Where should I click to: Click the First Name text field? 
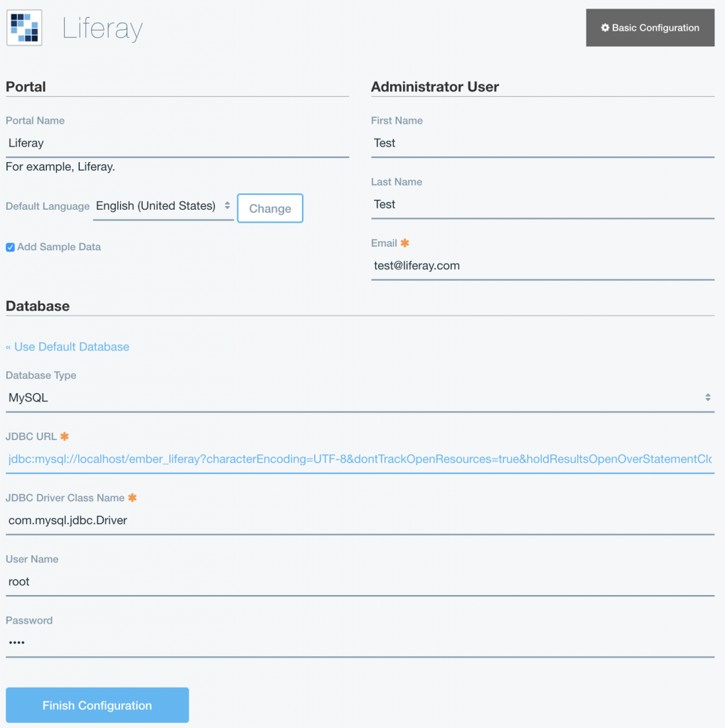542,144
